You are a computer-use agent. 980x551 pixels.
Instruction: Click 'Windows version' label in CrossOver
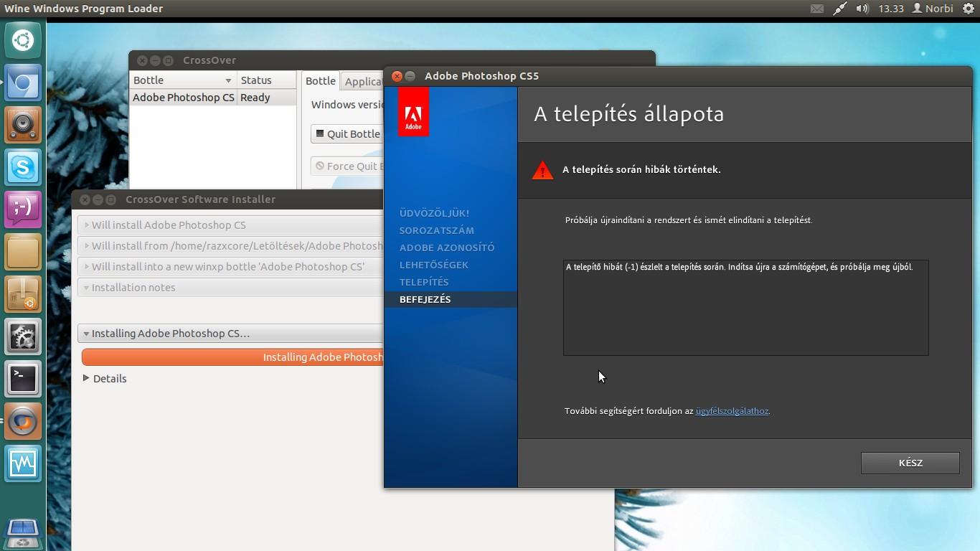[x=347, y=105]
